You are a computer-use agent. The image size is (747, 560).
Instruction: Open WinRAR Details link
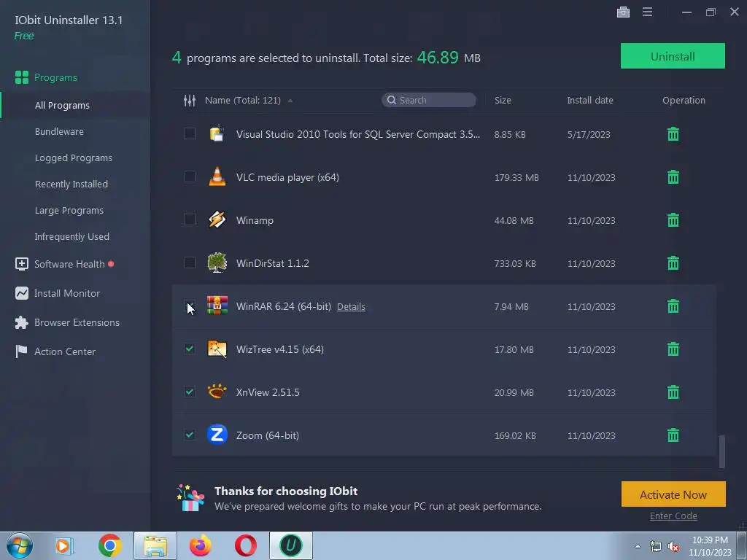351,307
